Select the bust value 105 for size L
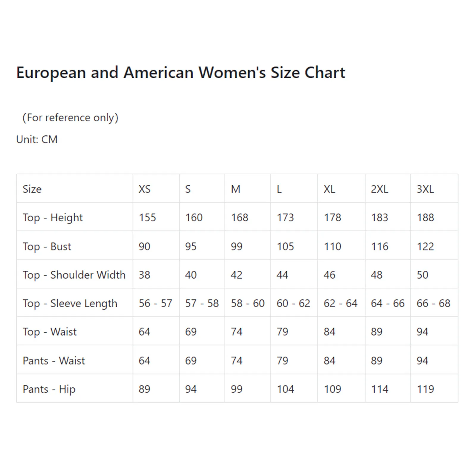 (x=285, y=247)
